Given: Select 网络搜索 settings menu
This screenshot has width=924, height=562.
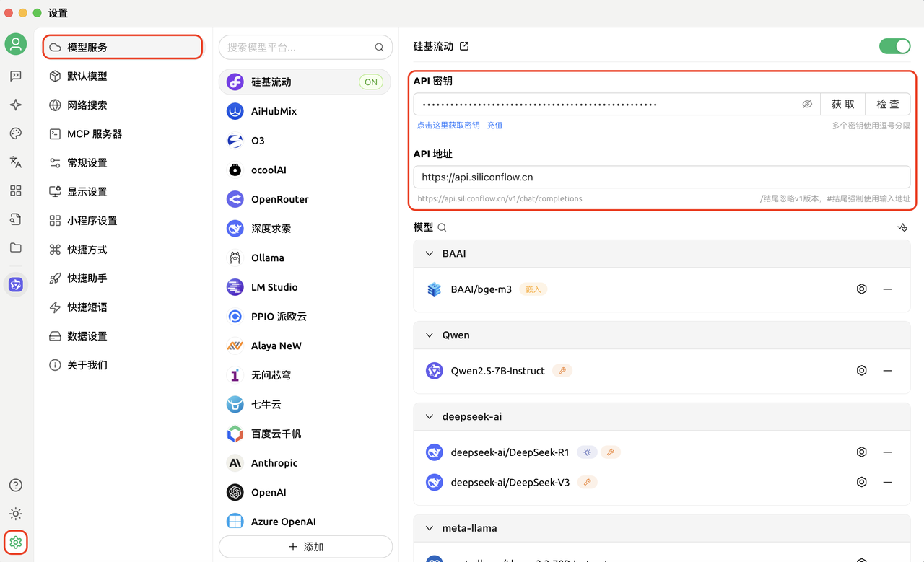Looking at the screenshot, I should [122, 105].
